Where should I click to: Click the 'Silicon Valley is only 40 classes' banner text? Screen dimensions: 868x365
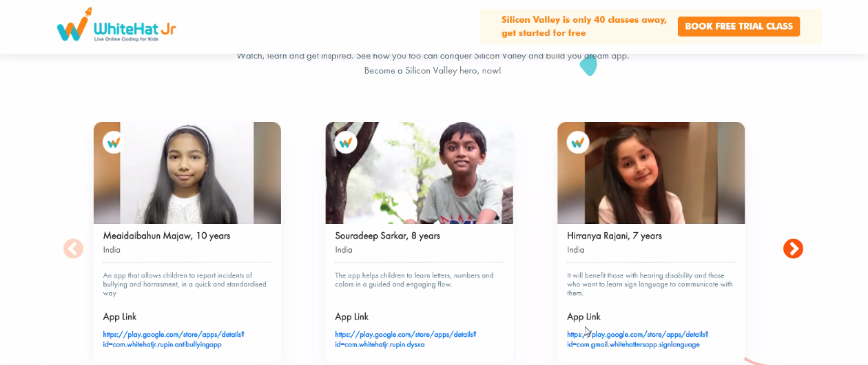(x=583, y=26)
